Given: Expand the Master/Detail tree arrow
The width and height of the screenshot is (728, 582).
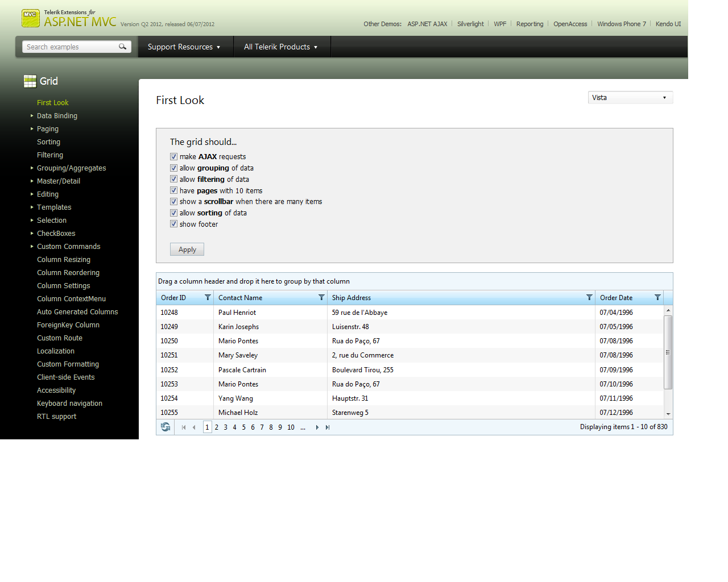Looking at the screenshot, I should pyautogui.click(x=32, y=181).
